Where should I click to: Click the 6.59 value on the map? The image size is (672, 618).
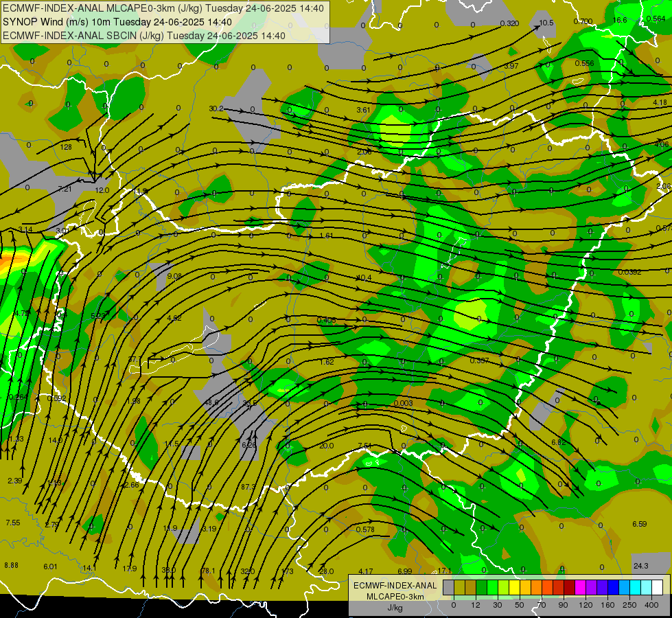640,524
